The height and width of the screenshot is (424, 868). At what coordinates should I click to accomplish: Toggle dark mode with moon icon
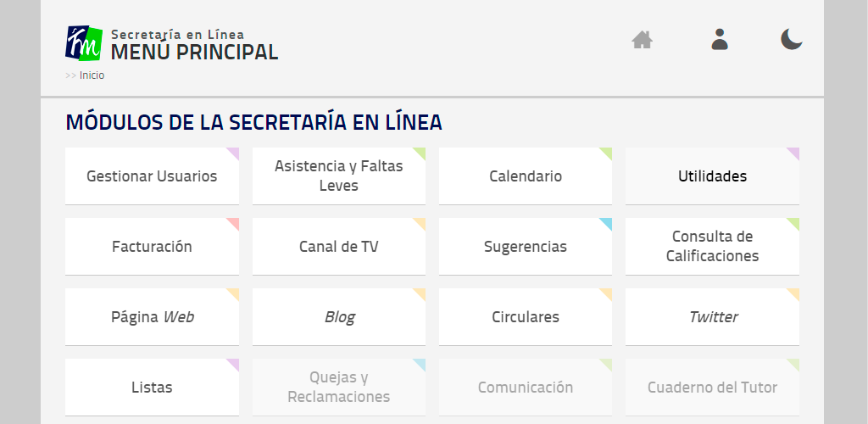pyautogui.click(x=791, y=40)
